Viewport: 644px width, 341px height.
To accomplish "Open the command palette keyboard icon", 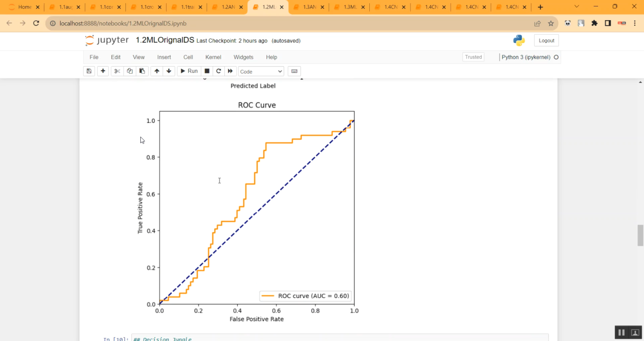I will pos(294,71).
